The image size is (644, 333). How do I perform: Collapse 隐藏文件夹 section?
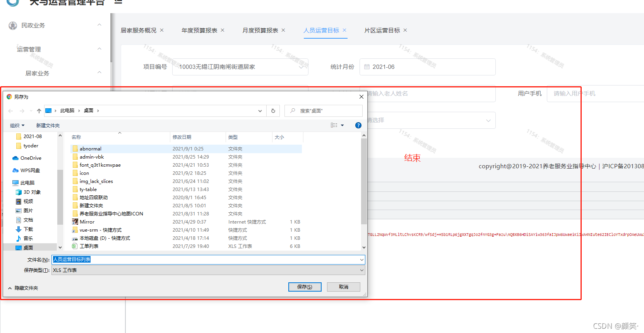[x=23, y=288]
